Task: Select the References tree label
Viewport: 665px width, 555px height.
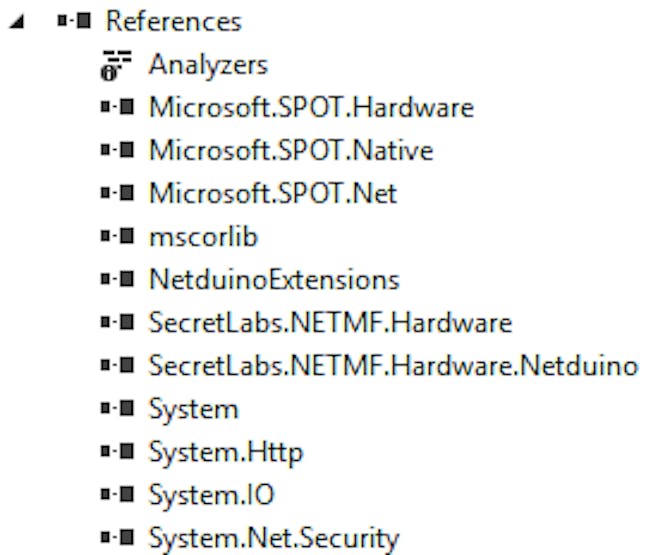Action: point(174,22)
